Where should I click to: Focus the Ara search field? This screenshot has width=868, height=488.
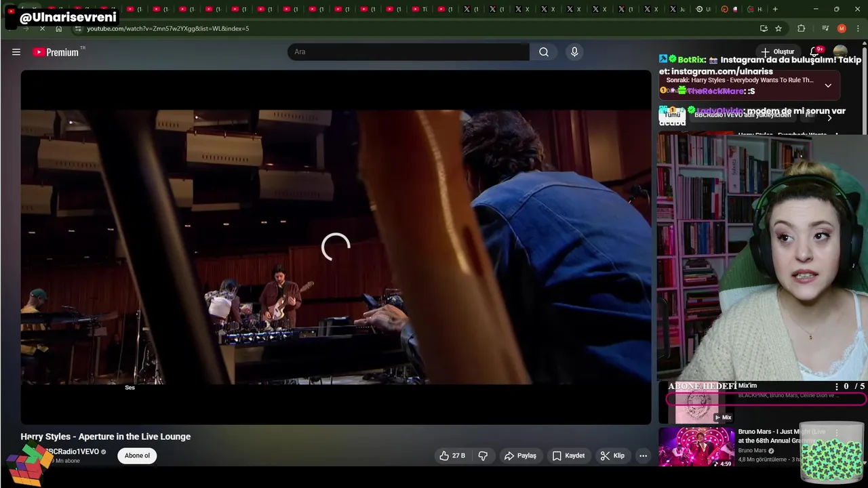coord(408,52)
